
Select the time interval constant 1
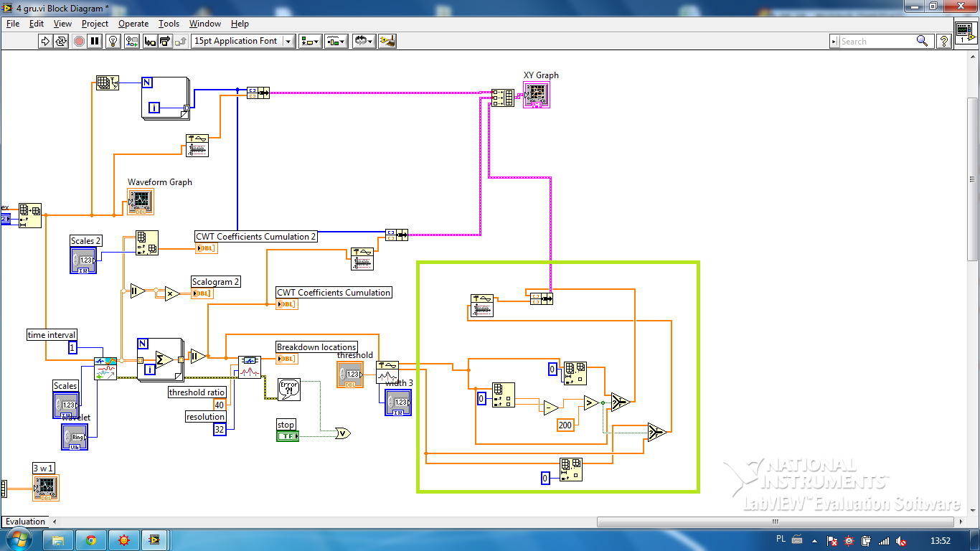tap(72, 347)
